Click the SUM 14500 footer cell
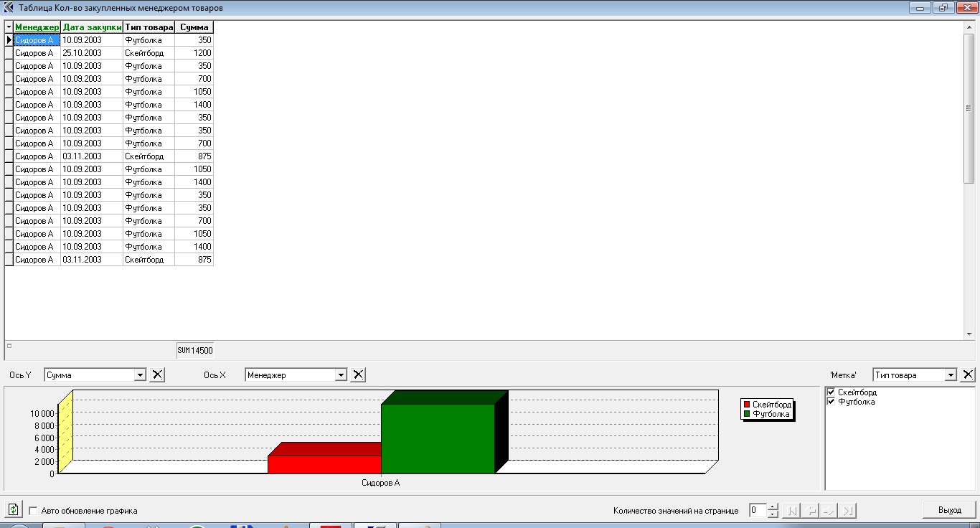980x528 pixels. click(194, 350)
